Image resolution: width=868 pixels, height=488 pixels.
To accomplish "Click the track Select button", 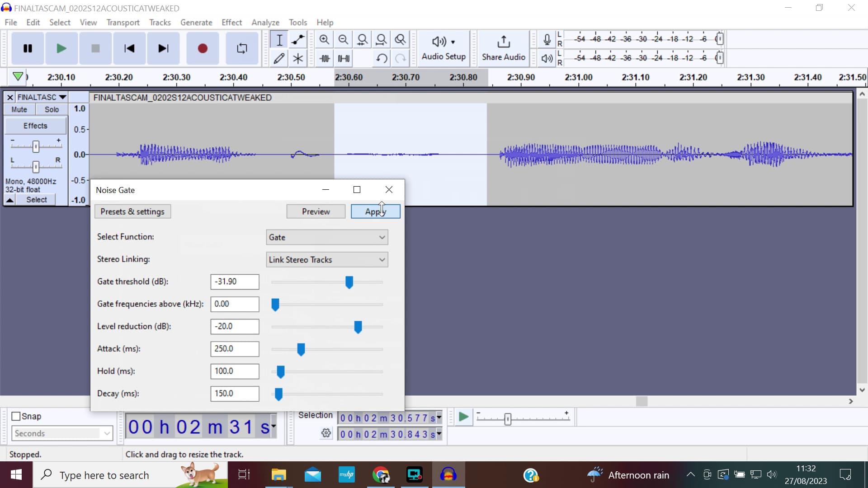I will [x=36, y=200].
